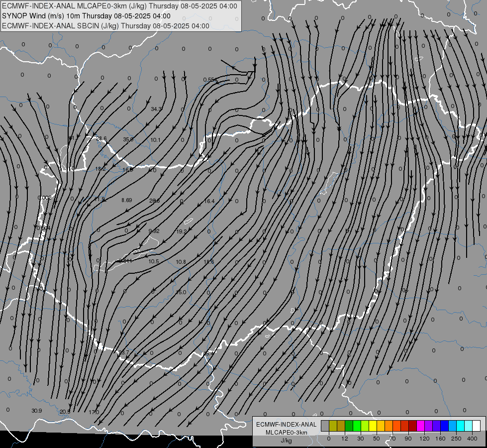This screenshot has height=448, width=487.
Task: Click the legend scale label '50'
Action: [x=377, y=439]
